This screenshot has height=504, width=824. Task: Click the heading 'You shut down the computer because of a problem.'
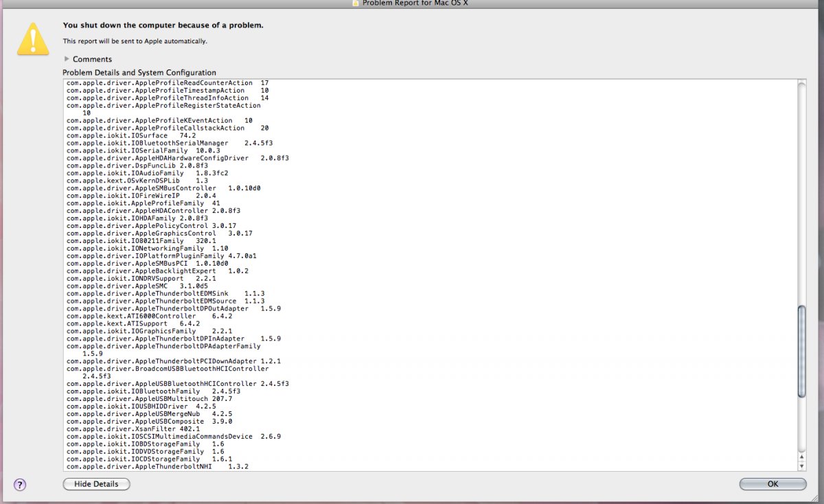coord(163,25)
